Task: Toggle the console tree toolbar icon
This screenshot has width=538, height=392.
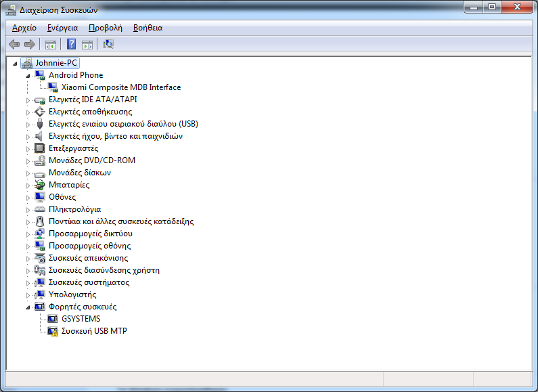Action: [x=50, y=45]
